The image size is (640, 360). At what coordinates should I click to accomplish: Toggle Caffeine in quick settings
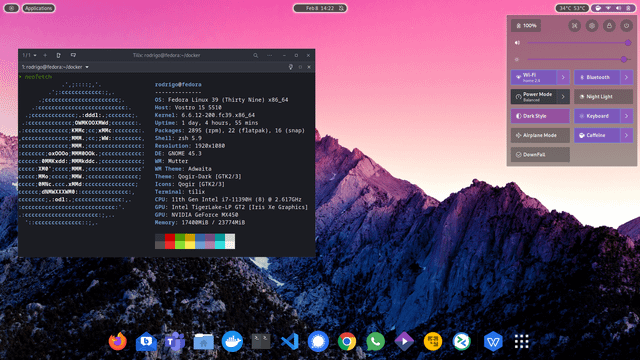597,135
